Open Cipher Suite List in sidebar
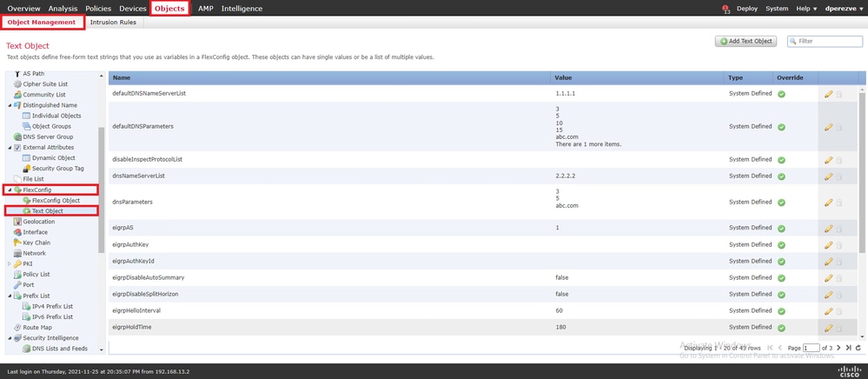868x379 pixels. coord(45,84)
